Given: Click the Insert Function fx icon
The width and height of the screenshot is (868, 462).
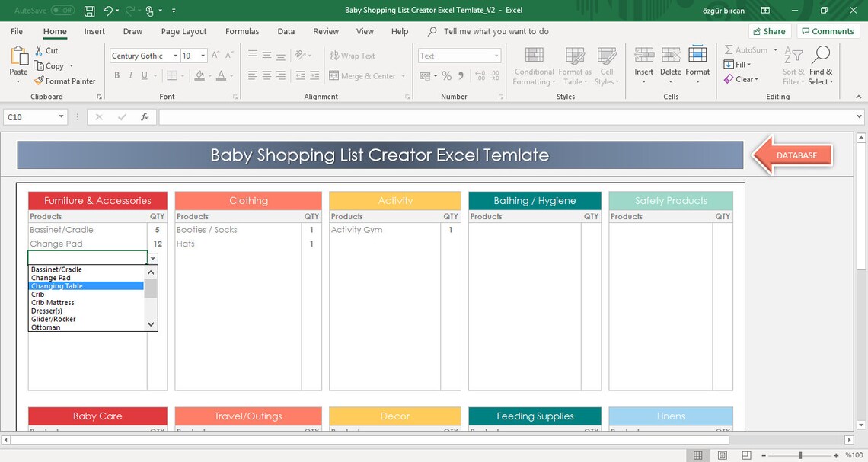Looking at the screenshot, I should point(145,116).
